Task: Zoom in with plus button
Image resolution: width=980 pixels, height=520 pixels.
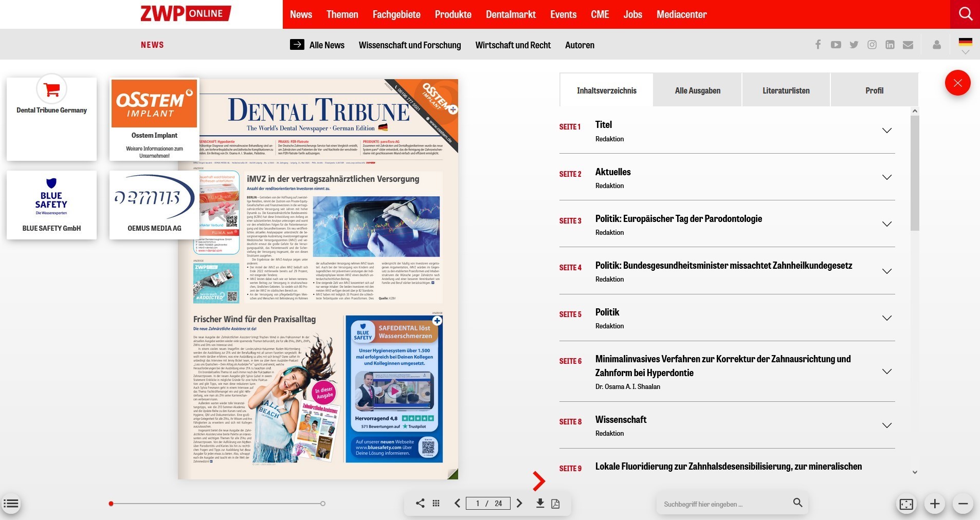Action: (x=935, y=504)
